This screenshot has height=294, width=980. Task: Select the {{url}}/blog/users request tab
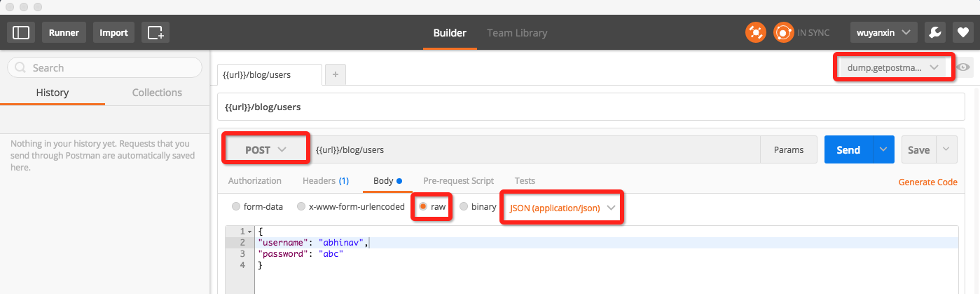click(270, 74)
